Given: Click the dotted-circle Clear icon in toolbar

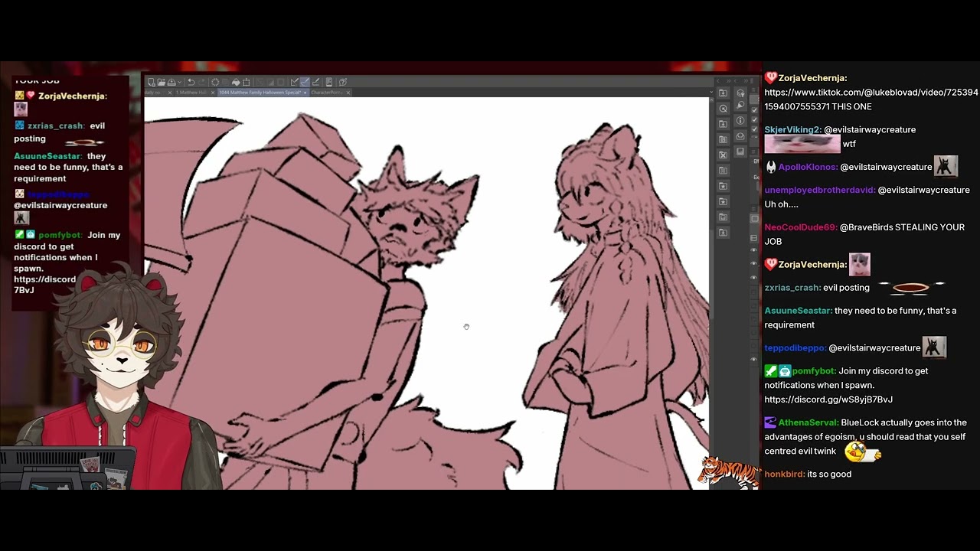Looking at the screenshot, I should pos(215,82).
